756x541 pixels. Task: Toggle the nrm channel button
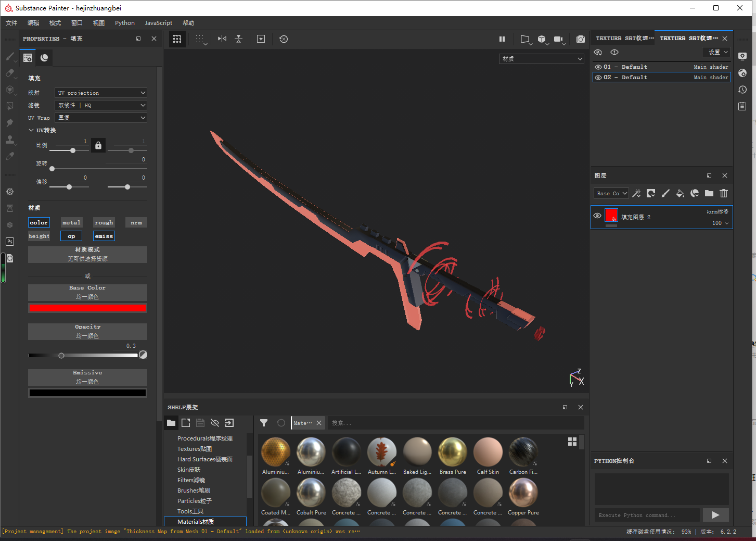pos(136,222)
